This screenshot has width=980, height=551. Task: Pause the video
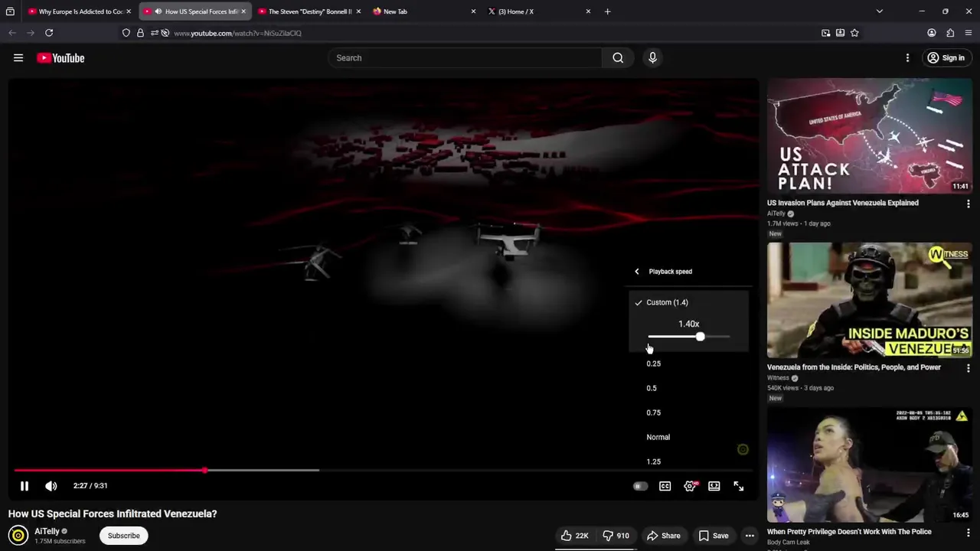pos(24,486)
